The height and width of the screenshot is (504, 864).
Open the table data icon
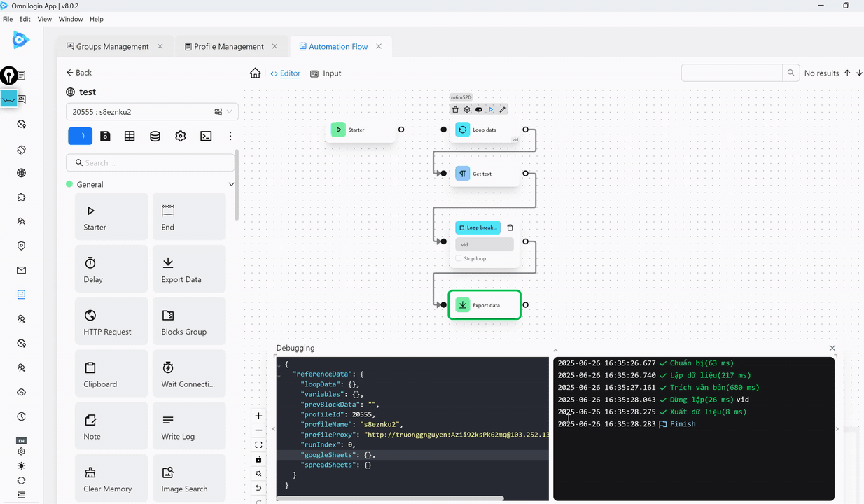click(x=130, y=136)
